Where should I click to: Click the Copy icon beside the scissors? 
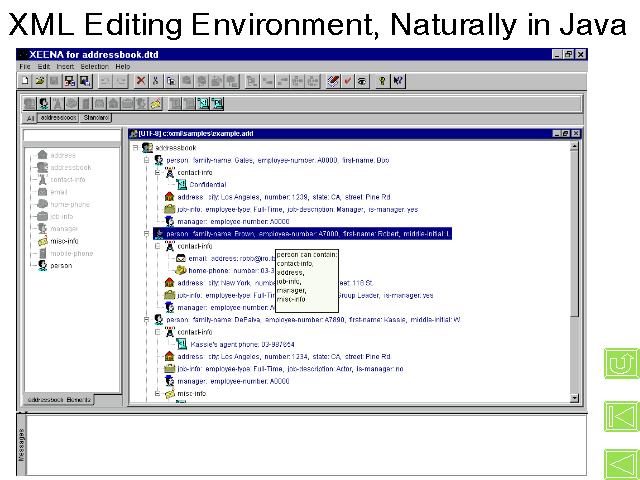coord(171,80)
